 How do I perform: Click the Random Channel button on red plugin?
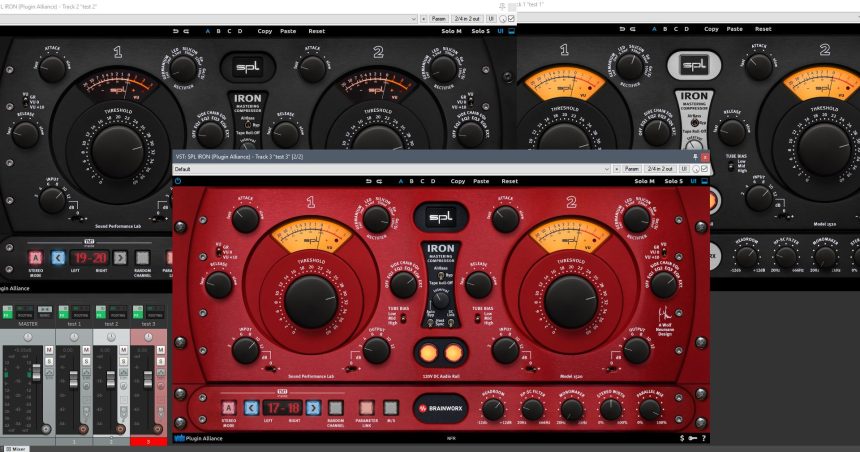pyautogui.click(x=336, y=408)
